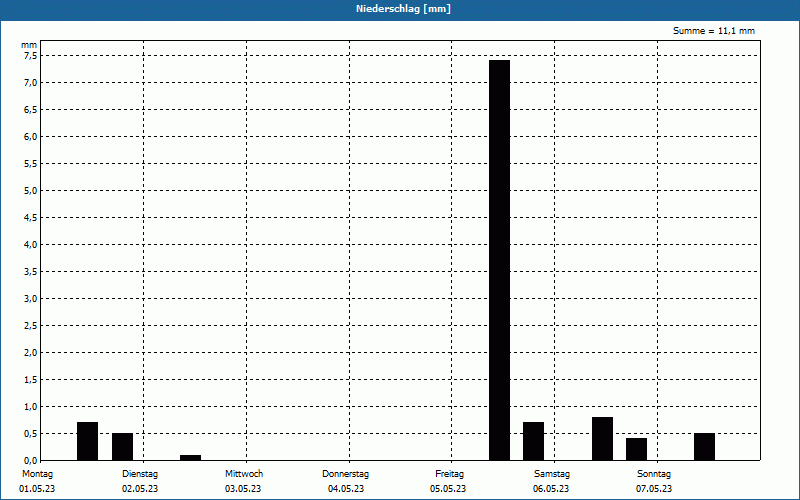Screen dimensions: 800x500
Task: Select the 'Niederschlag [mm]' chart title
Action: pos(403,9)
